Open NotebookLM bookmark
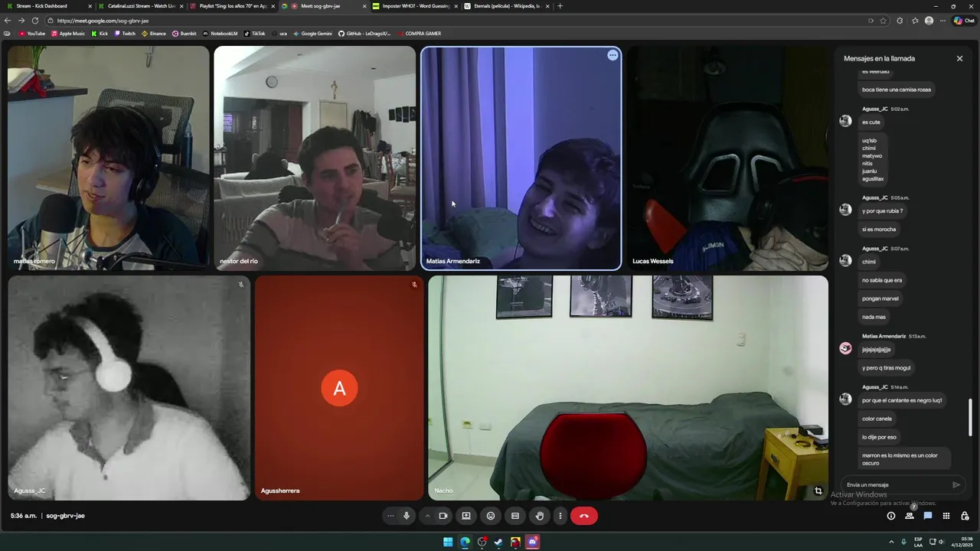Screen dimensions: 980x551 (220, 34)
